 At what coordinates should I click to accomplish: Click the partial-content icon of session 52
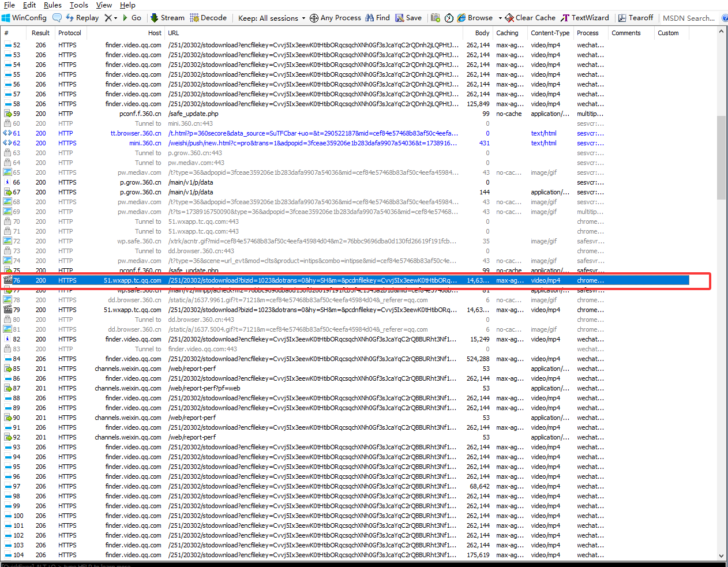[x=7, y=45]
